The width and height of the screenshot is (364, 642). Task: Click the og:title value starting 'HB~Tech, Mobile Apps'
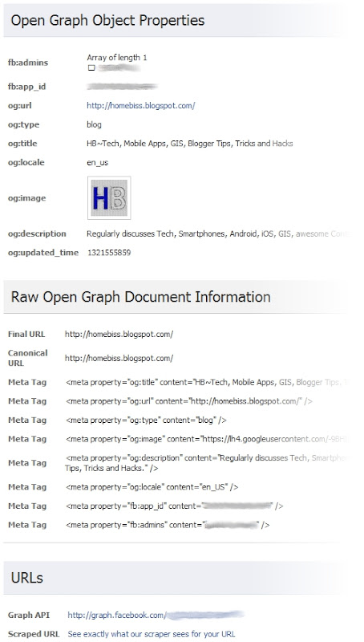click(190, 144)
